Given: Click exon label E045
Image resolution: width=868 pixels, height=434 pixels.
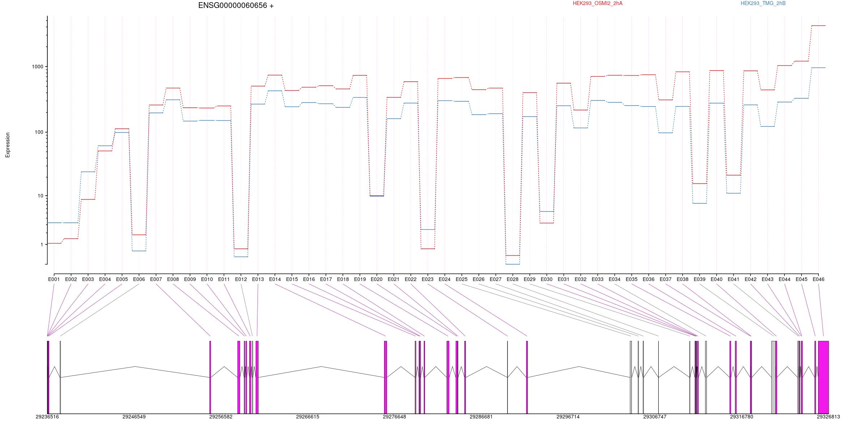Looking at the screenshot, I should (x=801, y=279).
